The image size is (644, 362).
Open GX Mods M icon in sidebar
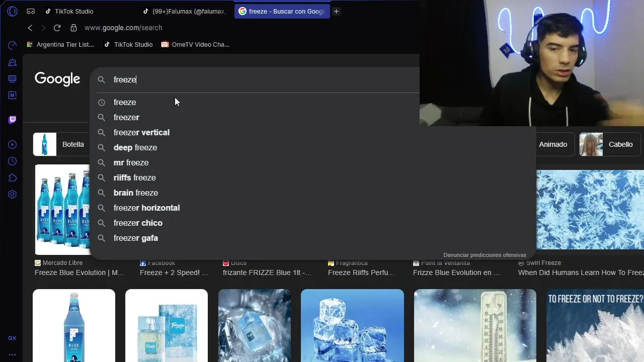click(13, 95)
